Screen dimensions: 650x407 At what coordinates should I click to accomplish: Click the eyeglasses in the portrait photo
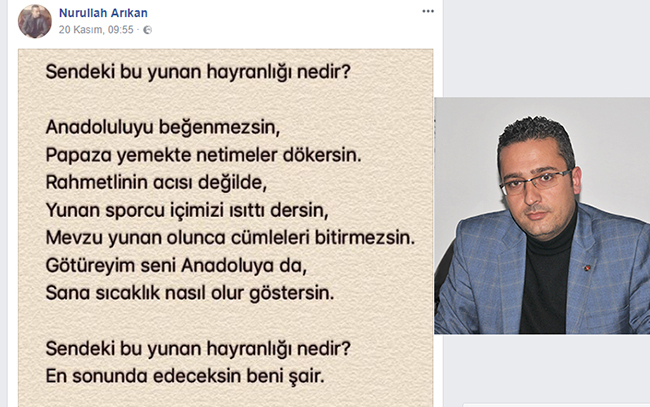pos(537,182)
